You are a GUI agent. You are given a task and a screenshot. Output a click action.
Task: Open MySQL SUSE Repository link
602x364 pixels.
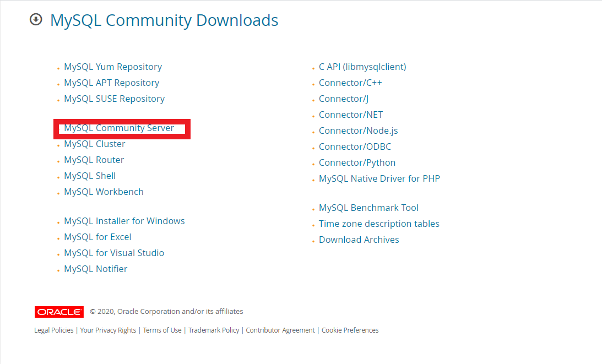pos(115,99)
